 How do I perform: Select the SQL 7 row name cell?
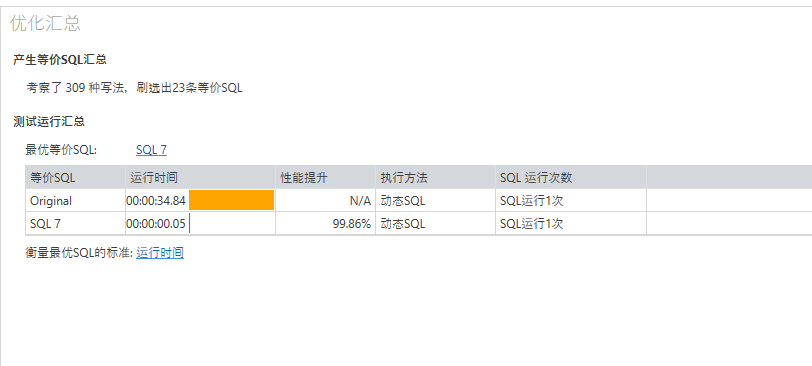[x=75, y=224]
